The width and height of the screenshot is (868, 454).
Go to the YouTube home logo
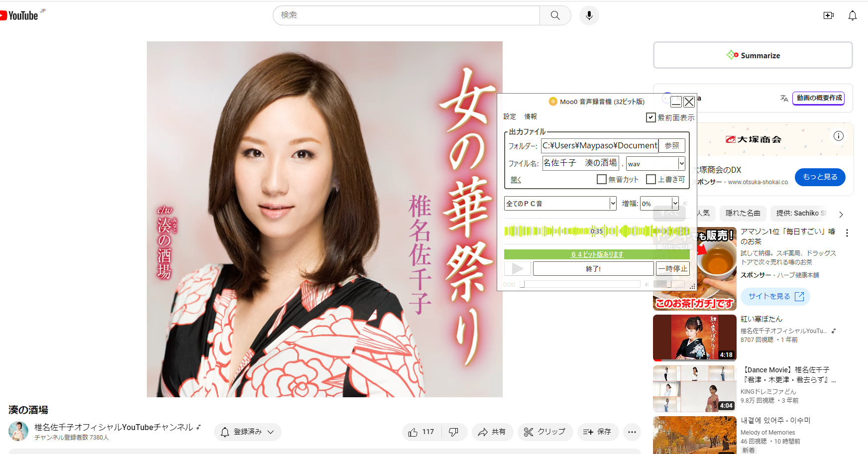pos(20,15)
